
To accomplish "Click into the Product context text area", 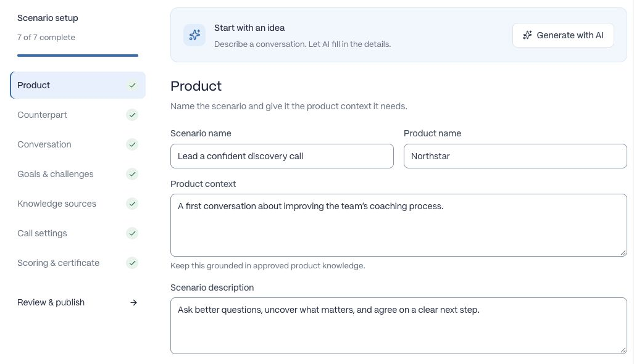I will pyautogui.click(x=399, y=225).
